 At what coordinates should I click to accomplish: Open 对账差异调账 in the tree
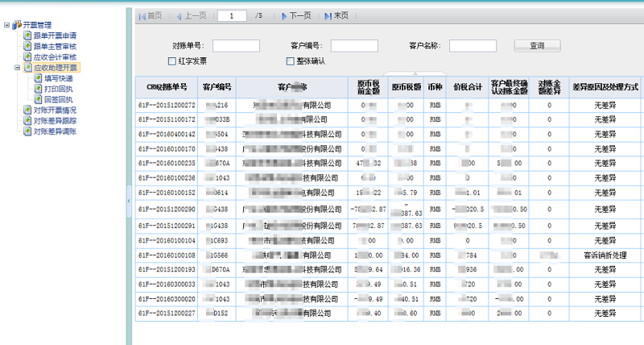[55, 131]
